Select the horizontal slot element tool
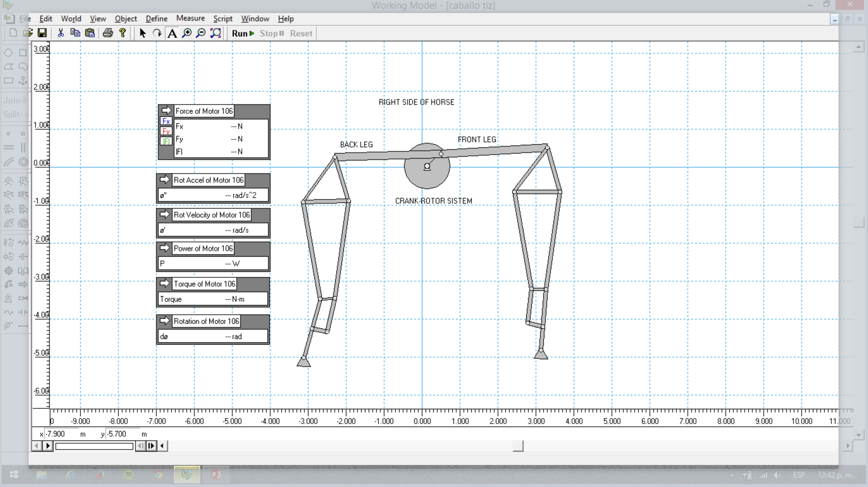The width and height of the screenshot is (868, 487). pyautogui.click(x=8, y=147)
